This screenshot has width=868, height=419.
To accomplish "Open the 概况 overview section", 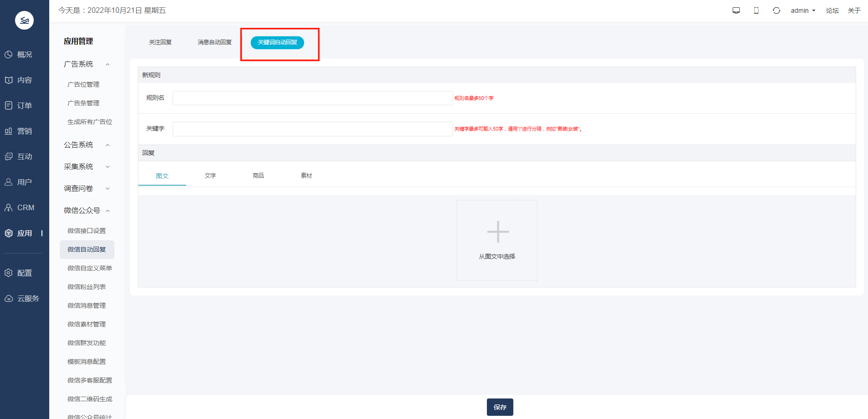I will point(24,55).
